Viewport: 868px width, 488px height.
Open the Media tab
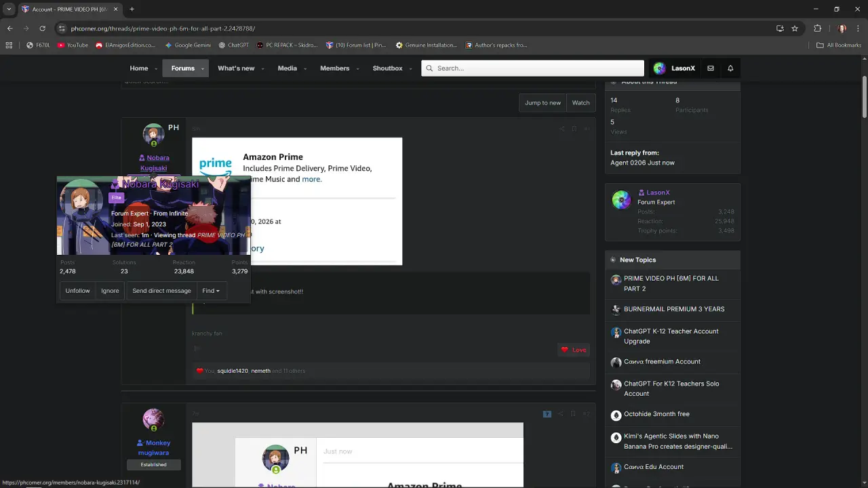pyautogui.click(x=287, y=68)
